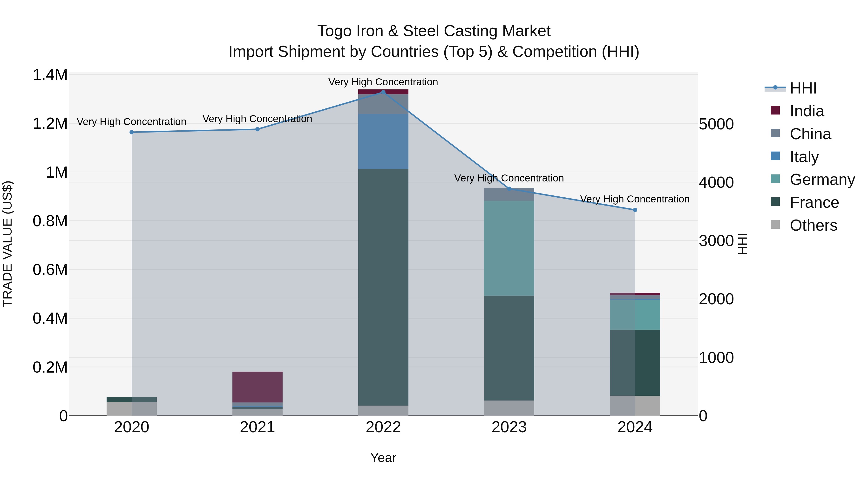The height and width of the screenshot is (488, 868).
Task: Select the France segment in 2024 bar
Action: click(635, 363)
